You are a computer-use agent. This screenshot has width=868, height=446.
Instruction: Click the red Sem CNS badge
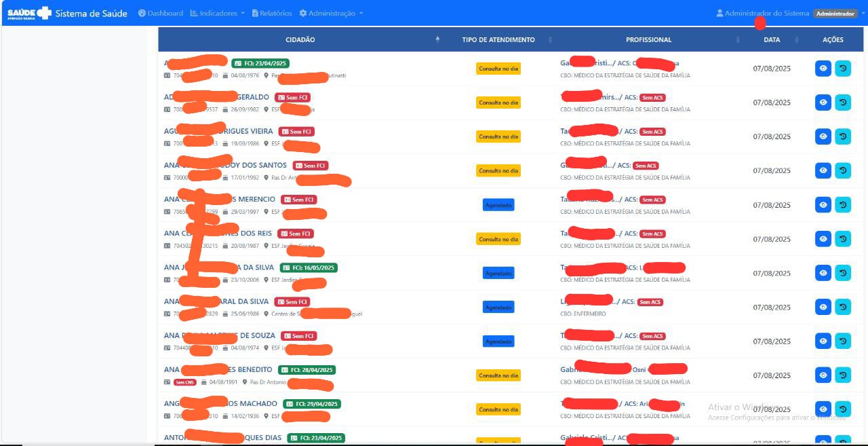point(184,382)
